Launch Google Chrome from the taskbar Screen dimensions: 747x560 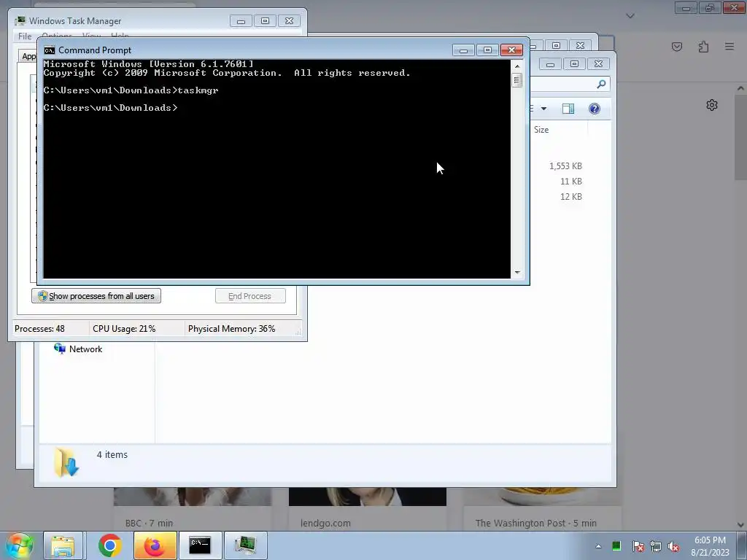pos(109,545)
